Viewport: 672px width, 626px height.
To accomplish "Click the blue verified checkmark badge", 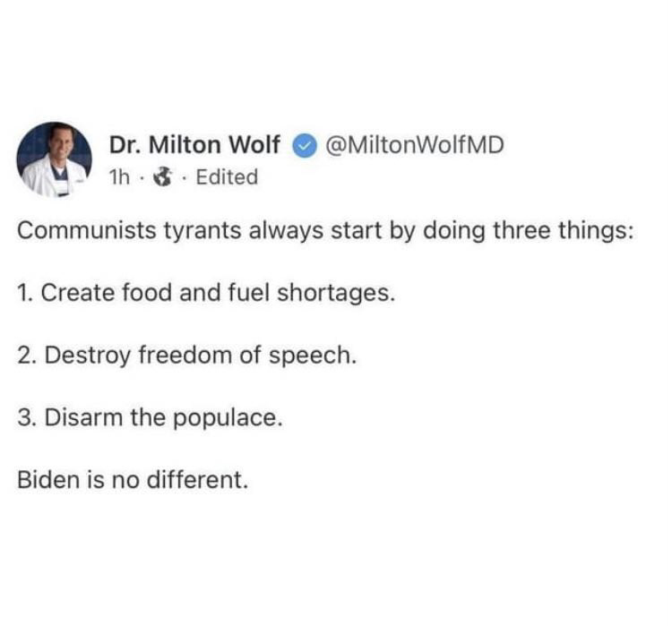I will coord(305,146).
